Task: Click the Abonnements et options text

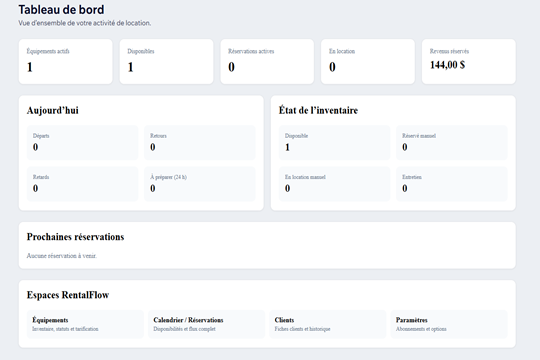Action: tap(421, 329)
